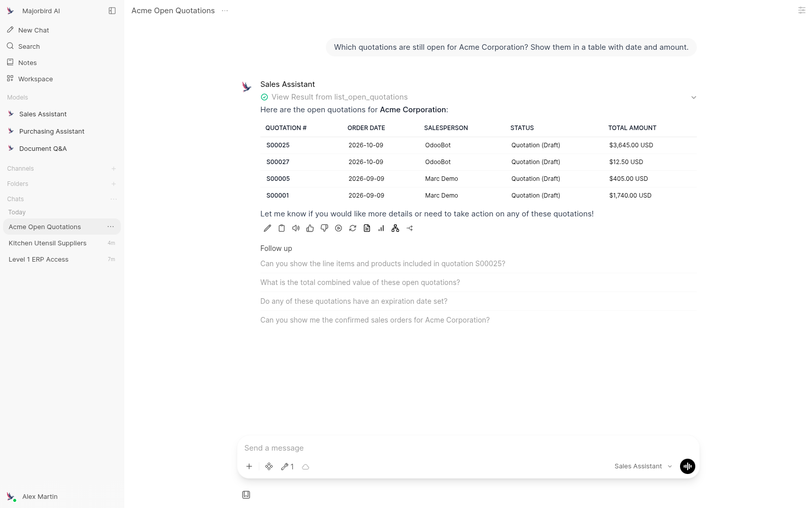The image size is (812, 508).
Task: Click the bar chart icon under the response
Action: click(381, 229)
